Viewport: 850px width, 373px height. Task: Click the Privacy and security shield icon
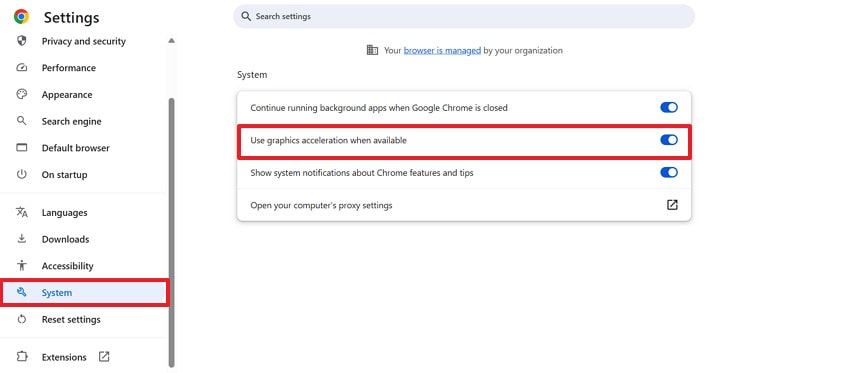[x=22, y=41]
